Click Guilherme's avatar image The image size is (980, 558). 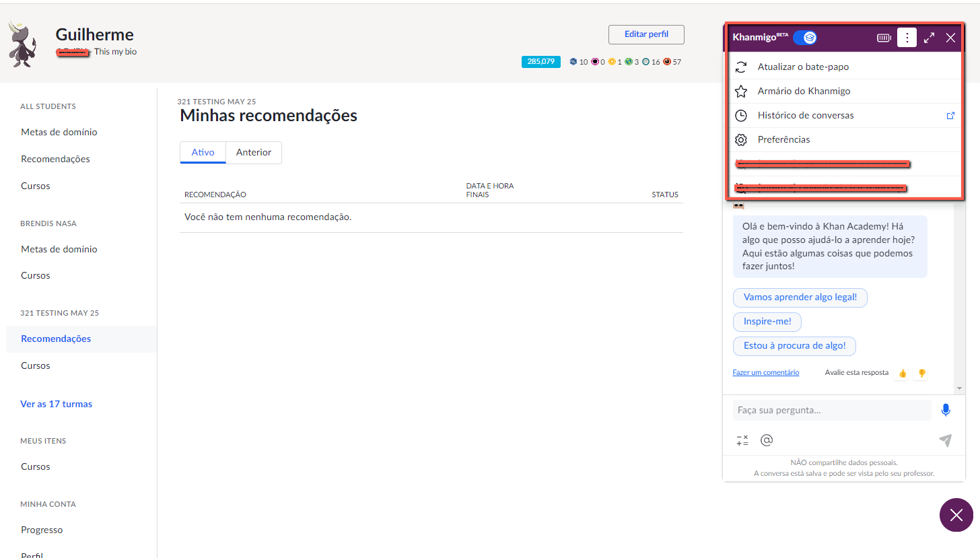click(x=23, y=43)
